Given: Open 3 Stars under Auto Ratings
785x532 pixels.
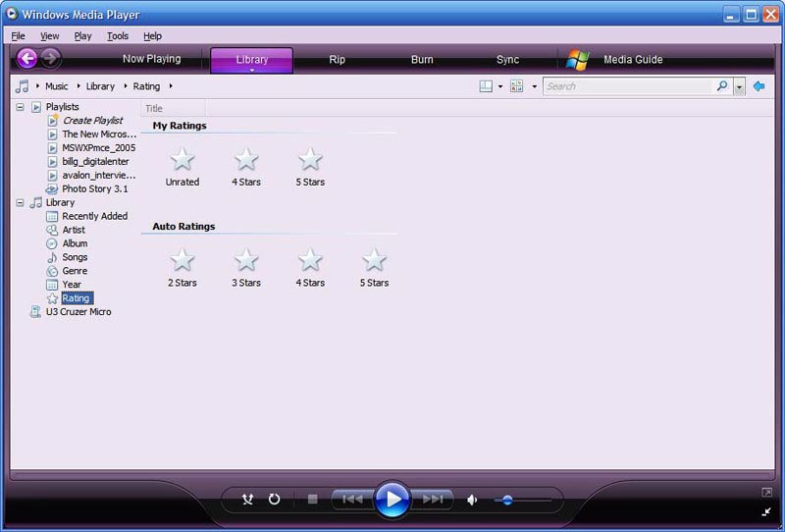Looking at the screenshot, I should pos(246,269).
